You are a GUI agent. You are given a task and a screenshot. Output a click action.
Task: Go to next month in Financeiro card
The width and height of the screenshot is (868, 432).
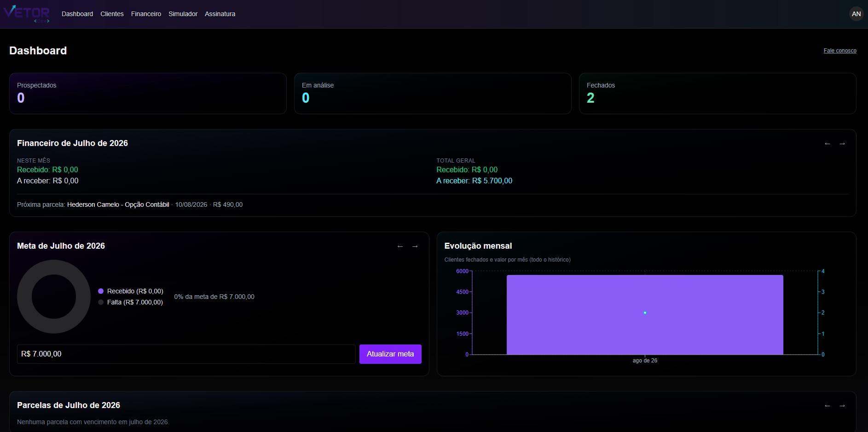click(842, 144)
